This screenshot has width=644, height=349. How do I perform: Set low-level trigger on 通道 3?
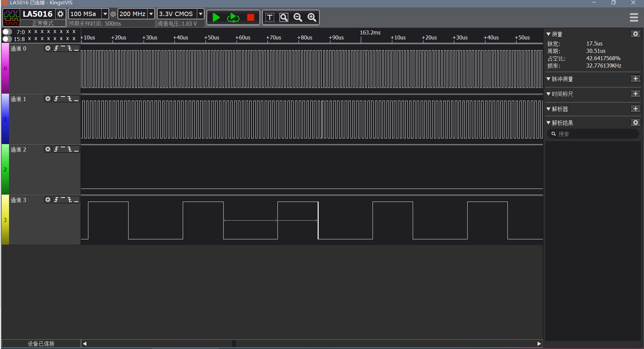76,200
